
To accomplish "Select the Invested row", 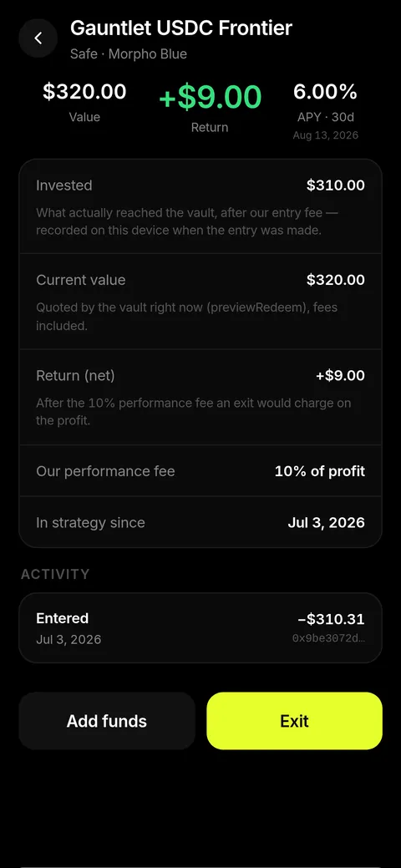I will [x=200, y=206].
